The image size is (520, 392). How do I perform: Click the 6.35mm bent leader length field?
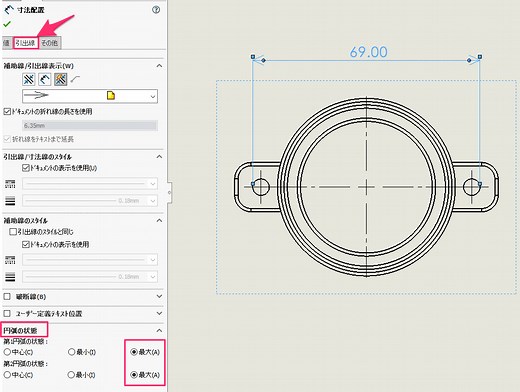click(x=90, y=126)
